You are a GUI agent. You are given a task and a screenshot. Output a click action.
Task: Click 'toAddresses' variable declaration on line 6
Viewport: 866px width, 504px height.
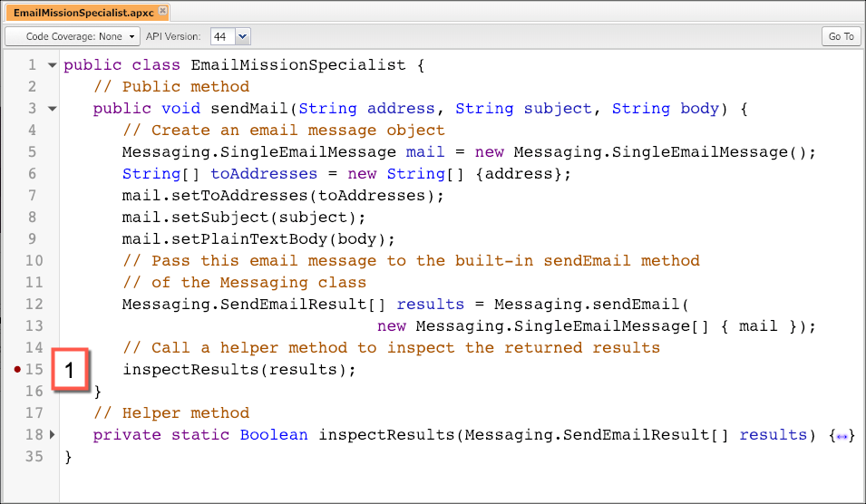pos(264,174)
